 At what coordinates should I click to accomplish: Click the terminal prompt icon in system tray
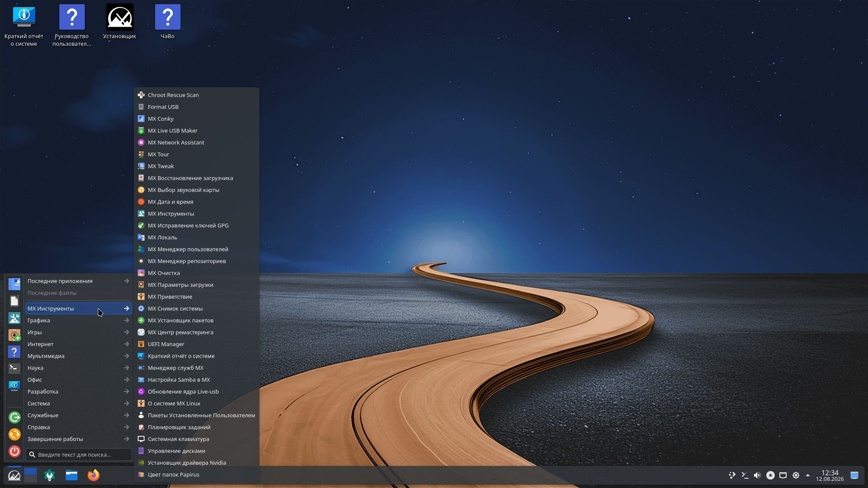coord(745,475)
